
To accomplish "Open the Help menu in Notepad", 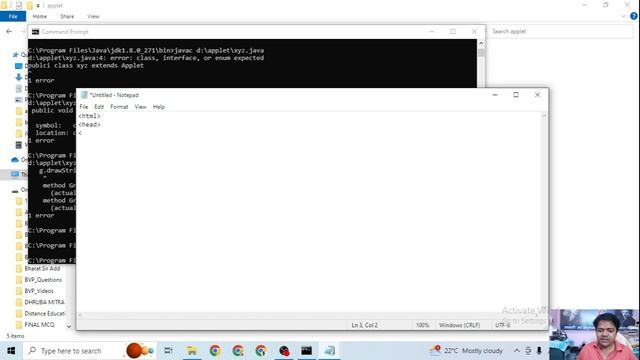I will (159, 107).
